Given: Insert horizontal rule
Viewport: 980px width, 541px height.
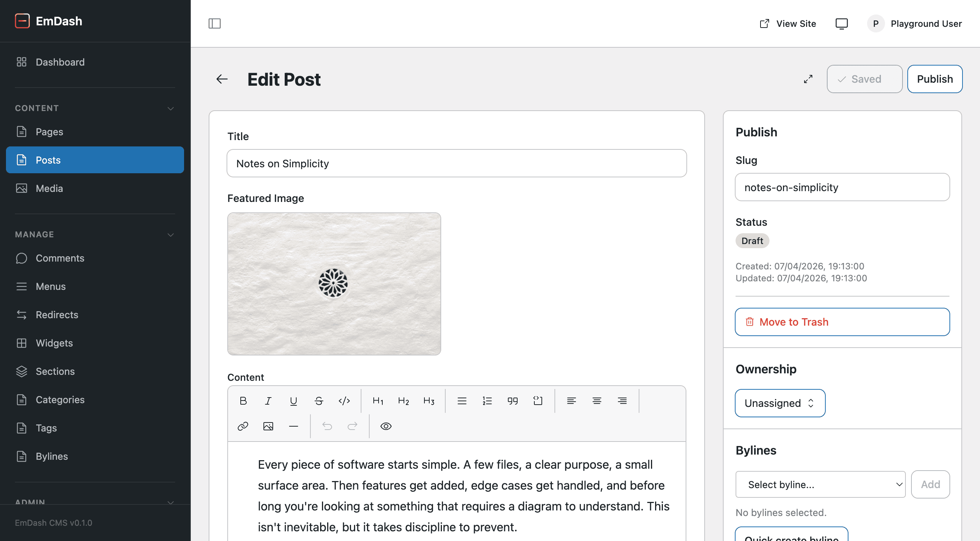Looking at the screenshot, I should [293, 426].
